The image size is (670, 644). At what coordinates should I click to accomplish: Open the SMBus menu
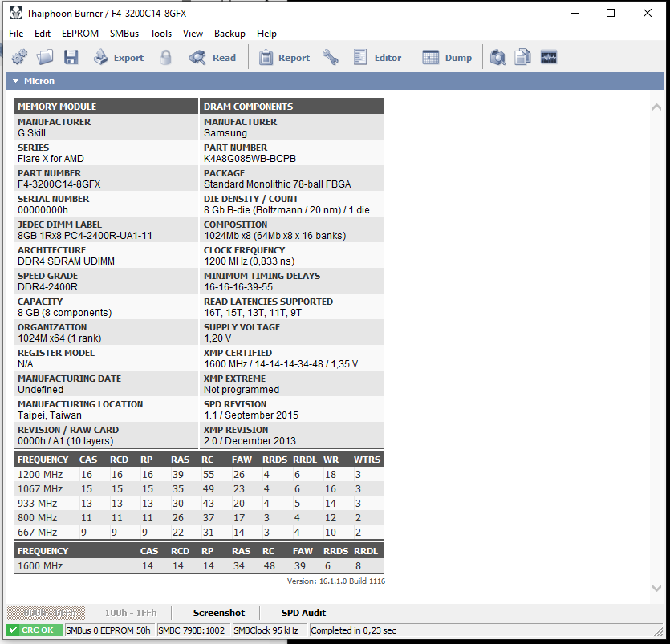click(x=124, y=34)
